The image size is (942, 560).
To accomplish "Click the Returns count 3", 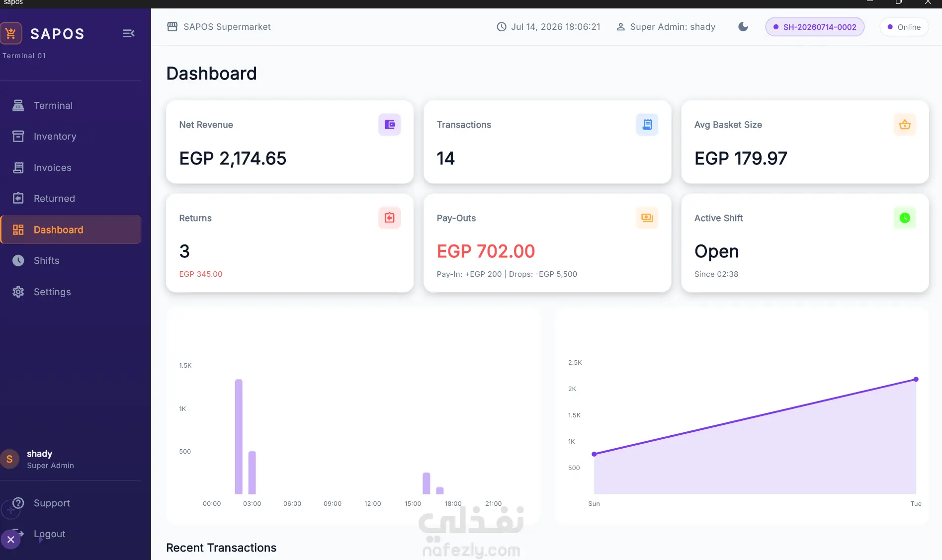I will pos(184,251).
